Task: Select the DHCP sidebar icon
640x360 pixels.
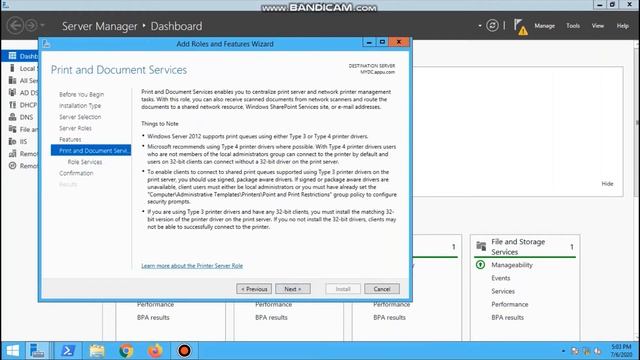Action: pos(12,105)
